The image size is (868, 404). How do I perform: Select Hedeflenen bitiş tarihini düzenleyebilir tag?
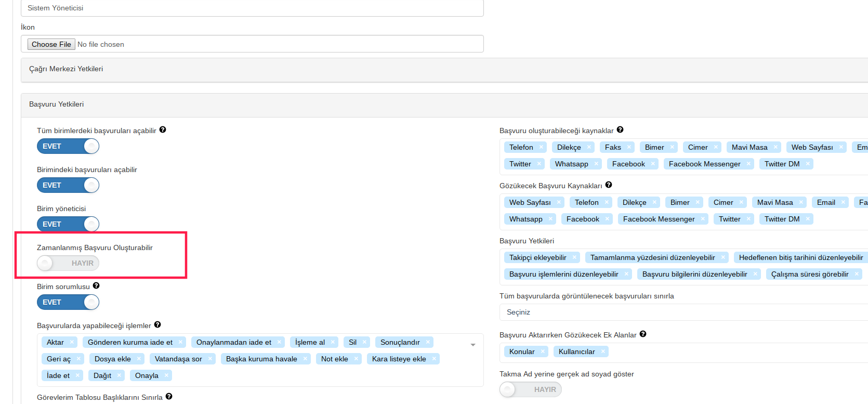click(801, 257)
